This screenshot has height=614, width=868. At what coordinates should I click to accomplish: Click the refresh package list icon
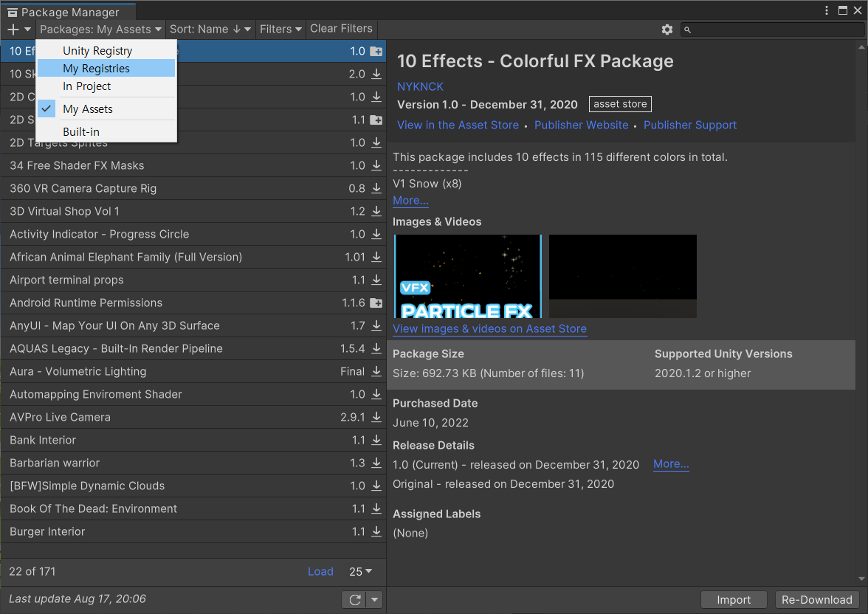coord(355,599)
